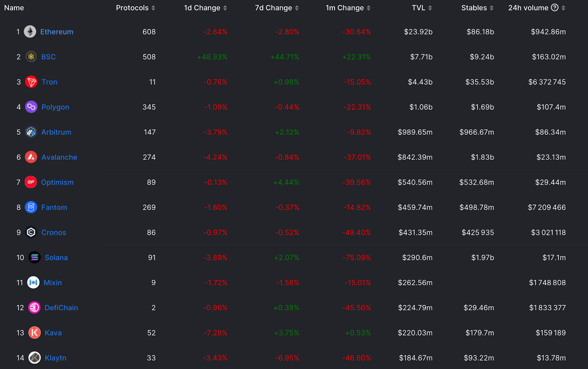Click Polygon stables value $1.69b
This screenshot has height=369, width=588.
483,107
